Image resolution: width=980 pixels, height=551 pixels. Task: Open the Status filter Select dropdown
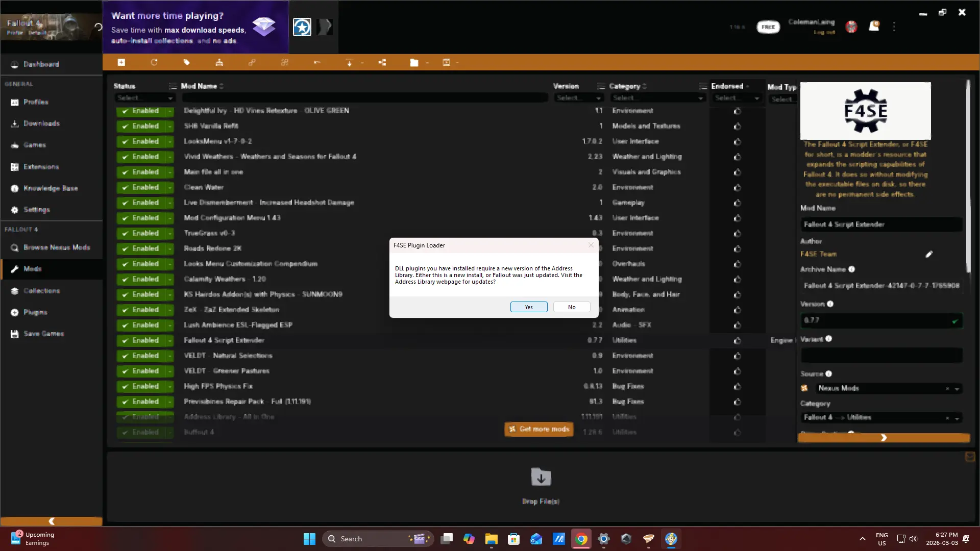coord(144,98)
